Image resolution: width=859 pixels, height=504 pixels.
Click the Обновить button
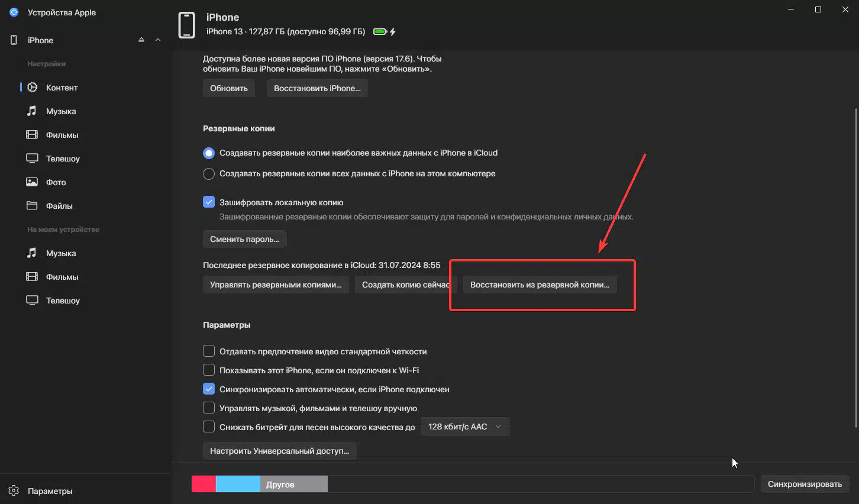pyautogui.click(x=229, y=88)
